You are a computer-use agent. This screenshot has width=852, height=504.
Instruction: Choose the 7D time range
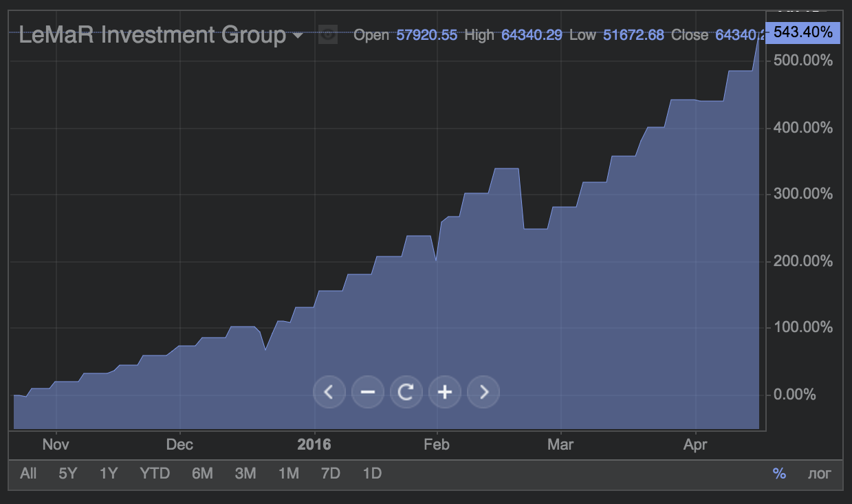pyautogui.click(x=331, y=473)
